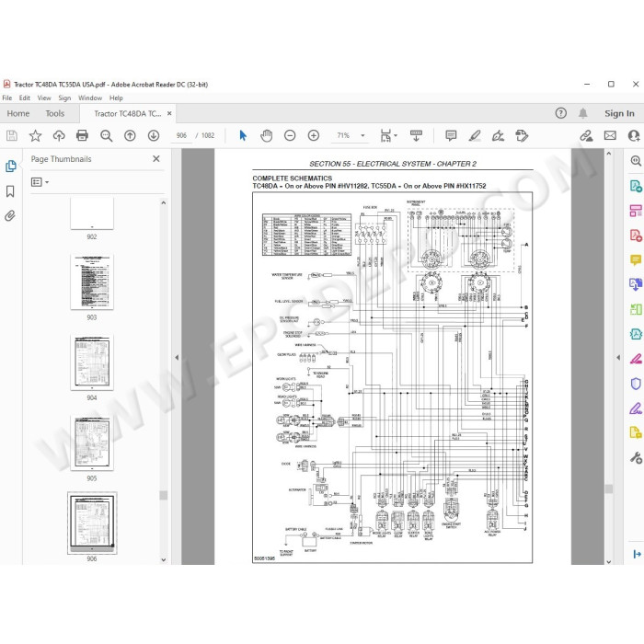Screen dimensions: 644x644
Task: Open the Sign document pen tool
Action: click(x=498, y=135)
